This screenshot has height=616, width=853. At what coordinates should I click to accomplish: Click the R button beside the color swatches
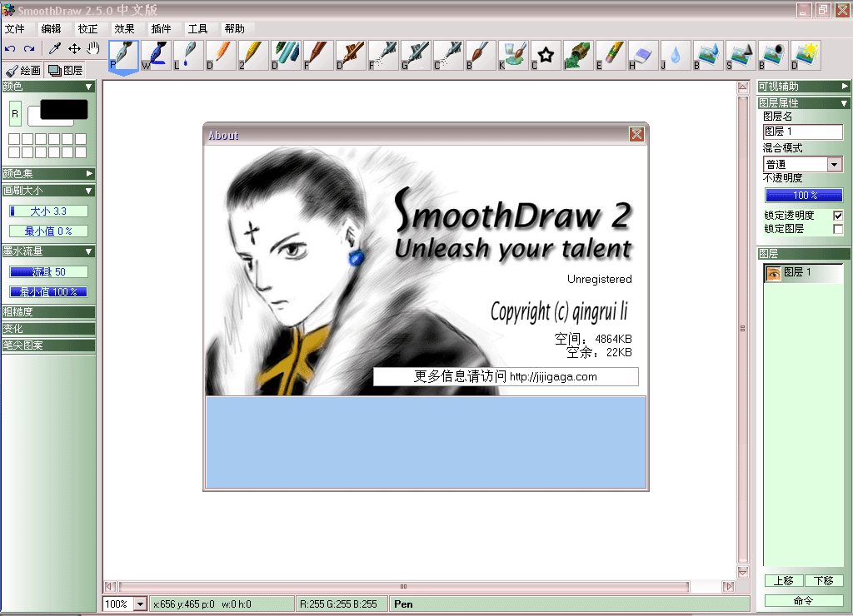15,114
